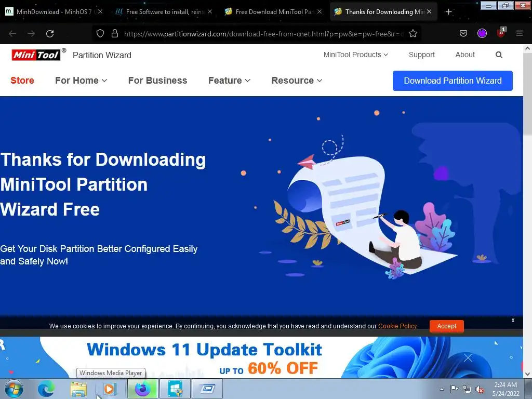Open File Explorer from taskbar
532x399 pixels.
(x=79, y=389)
